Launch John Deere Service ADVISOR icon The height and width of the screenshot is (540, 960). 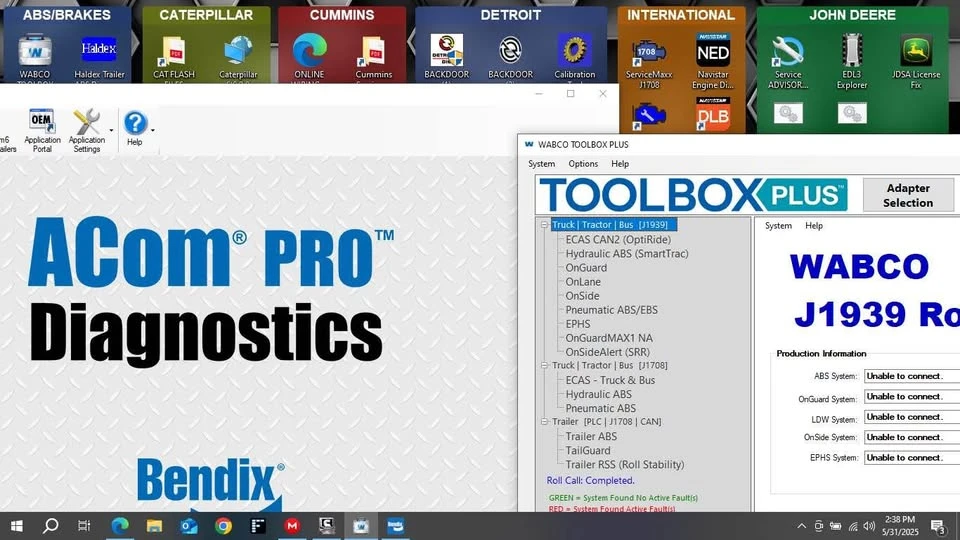coord(788,62)
